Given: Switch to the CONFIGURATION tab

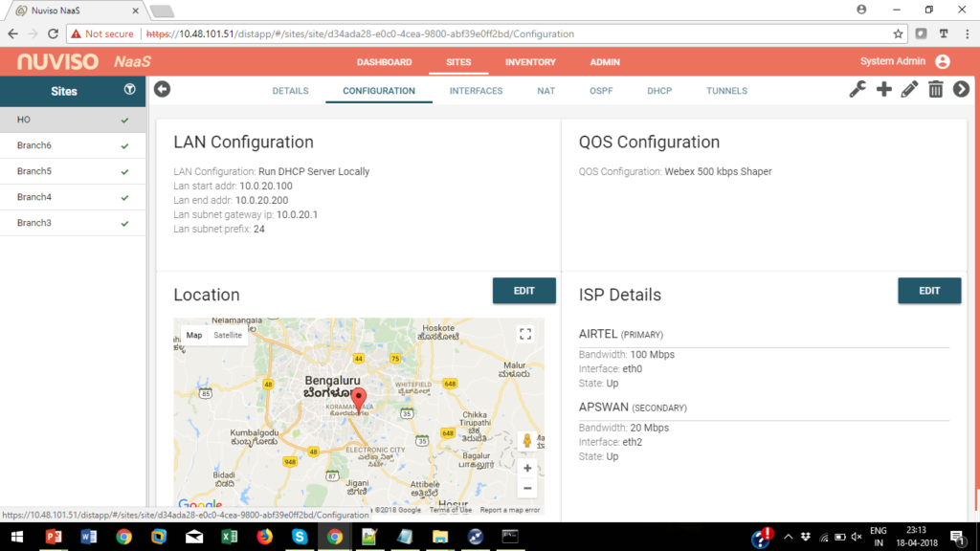Looking at the screenshot, I should click(x=379, y=91).
